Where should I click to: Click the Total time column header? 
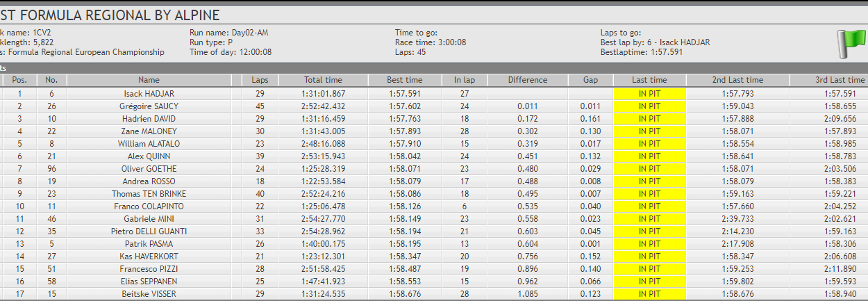coord(323,80)
